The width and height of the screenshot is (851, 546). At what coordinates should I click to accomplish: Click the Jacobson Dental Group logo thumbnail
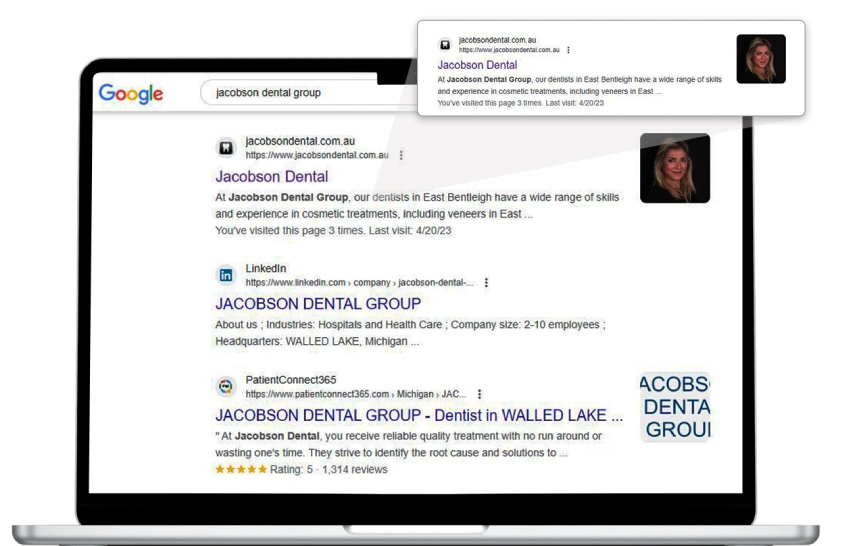[675, 407]
